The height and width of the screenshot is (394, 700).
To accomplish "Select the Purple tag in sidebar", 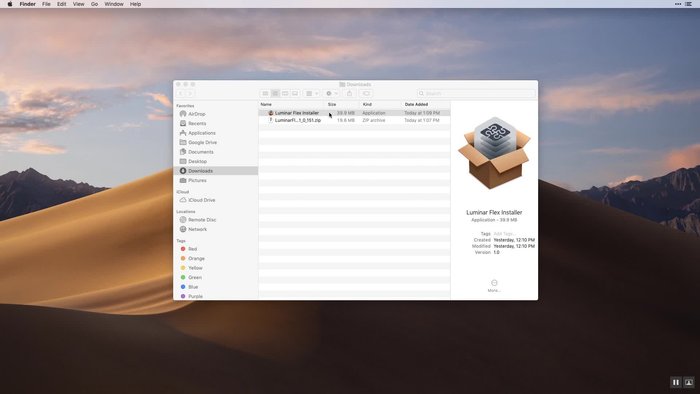I will click(x=195, y=296).
